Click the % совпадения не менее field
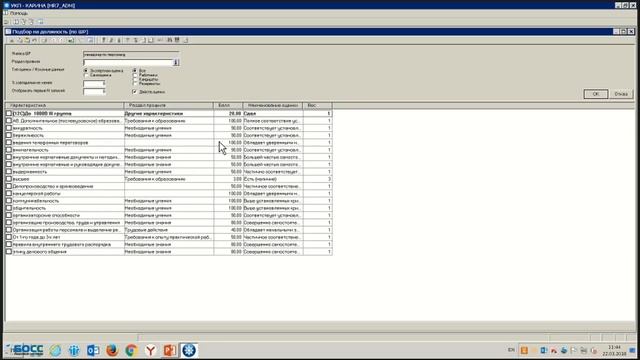The image size is (640, 360). [94, 83]
